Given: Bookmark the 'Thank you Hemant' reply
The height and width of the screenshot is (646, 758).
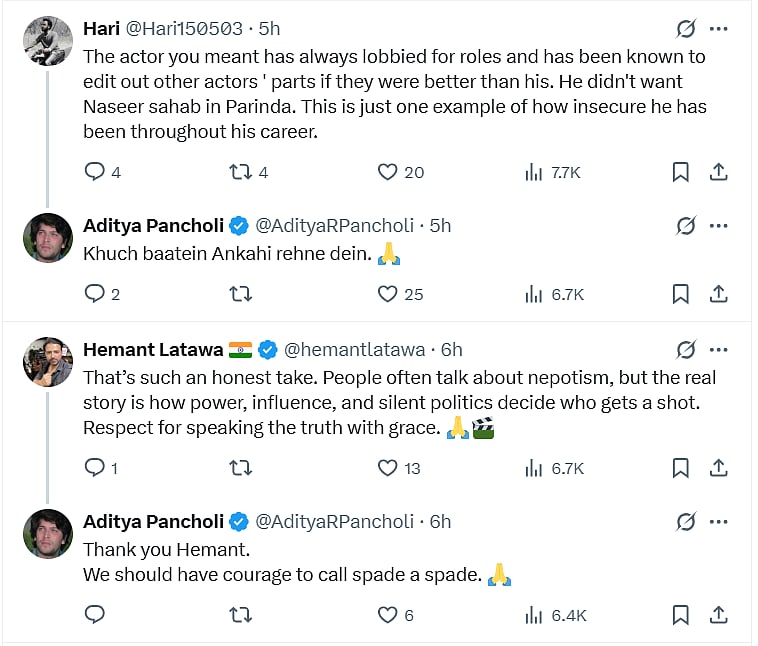Looking at the screenshot, I should tap(680, 615).
